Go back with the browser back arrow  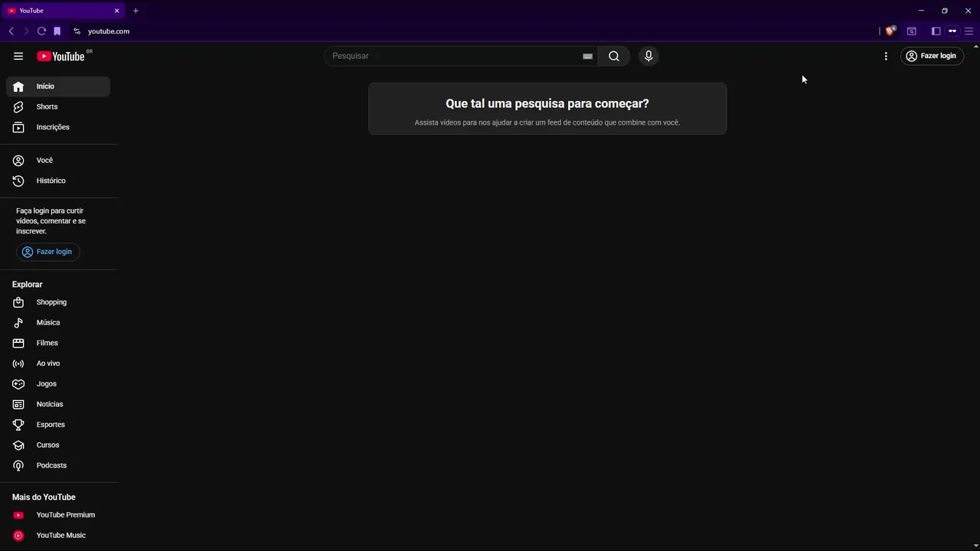[x=11, y=31]
